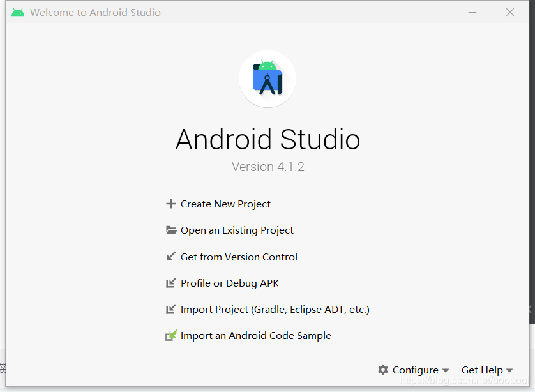Select Get from Version Control
Image resolution: width=535 pixels, height=392 pixels.
coord(239,257)
